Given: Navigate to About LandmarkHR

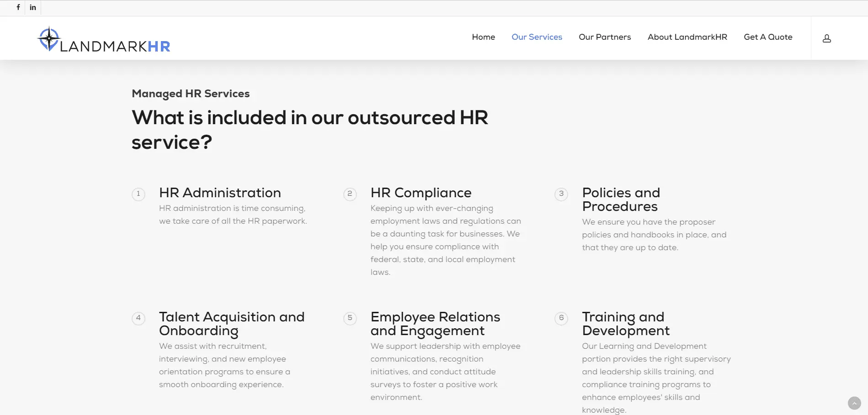Looking at the screenshot, I should [x=687, y=37].
